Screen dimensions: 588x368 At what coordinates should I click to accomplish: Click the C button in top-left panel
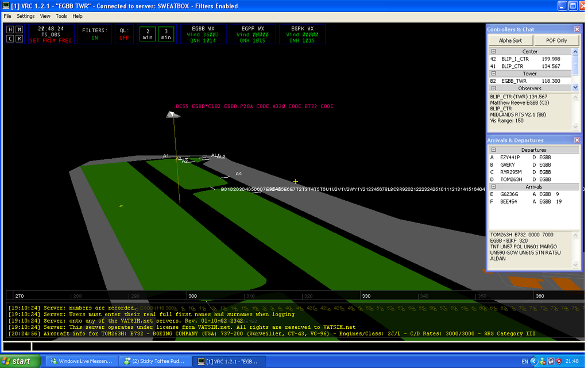[10, 39]
